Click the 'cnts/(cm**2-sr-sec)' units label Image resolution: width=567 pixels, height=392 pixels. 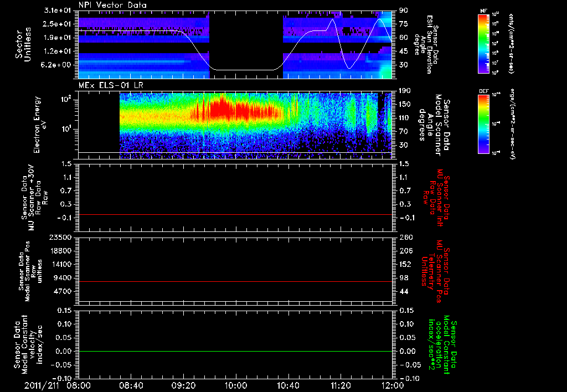coord(511,43)
